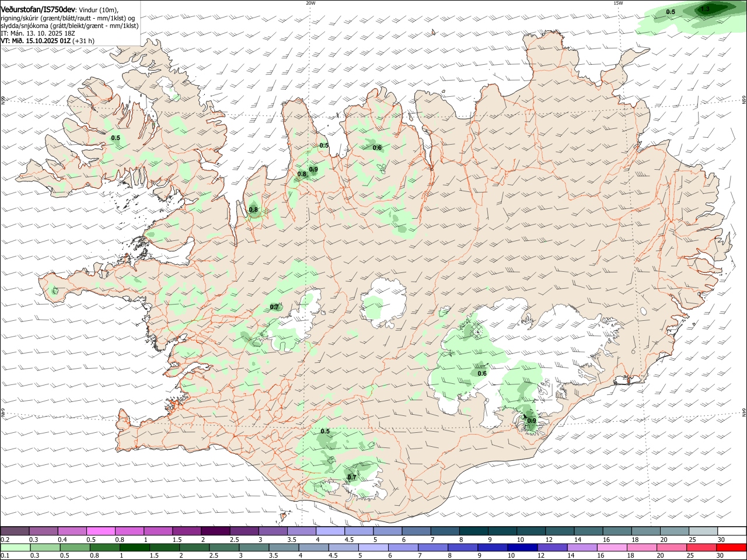This screenshot has width=747, height=560.
Task: Click the light lavender 4–4.5 swatch, upper legend row
Action: 330,531
